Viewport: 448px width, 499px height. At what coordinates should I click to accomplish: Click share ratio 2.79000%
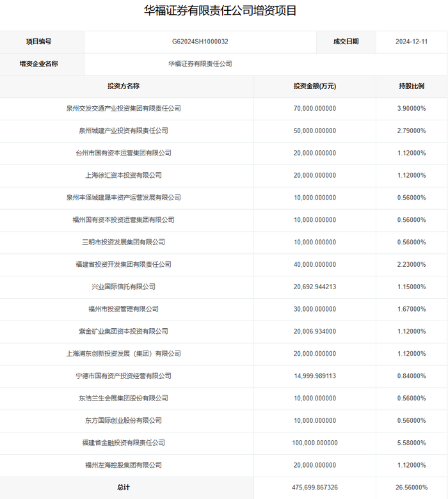coord(412,131)
